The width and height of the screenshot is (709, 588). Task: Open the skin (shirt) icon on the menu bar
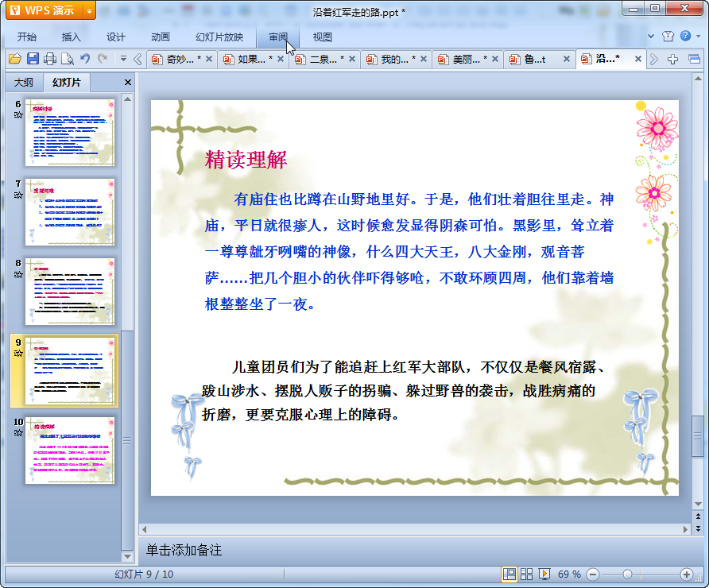pyautogui.click(x=668, y=37)
